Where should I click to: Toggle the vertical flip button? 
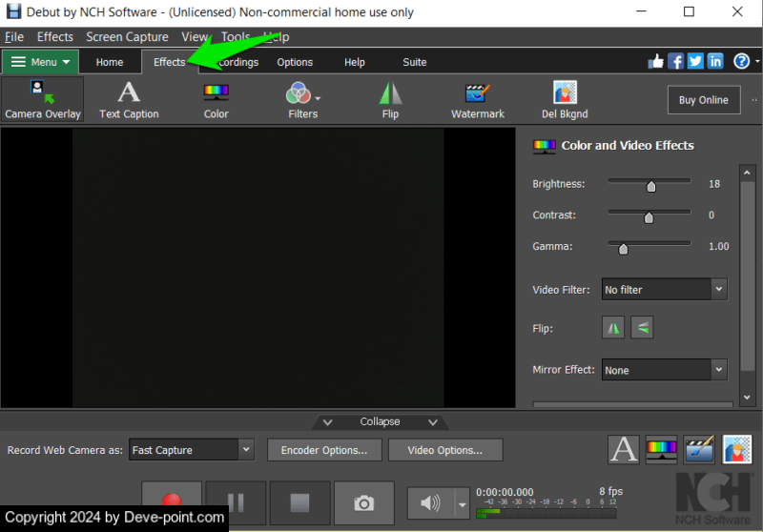(x=642, y=328)
